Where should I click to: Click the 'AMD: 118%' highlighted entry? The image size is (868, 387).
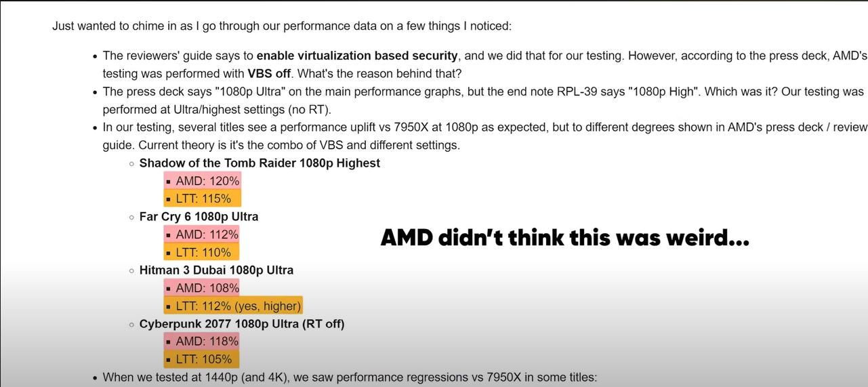202,341
